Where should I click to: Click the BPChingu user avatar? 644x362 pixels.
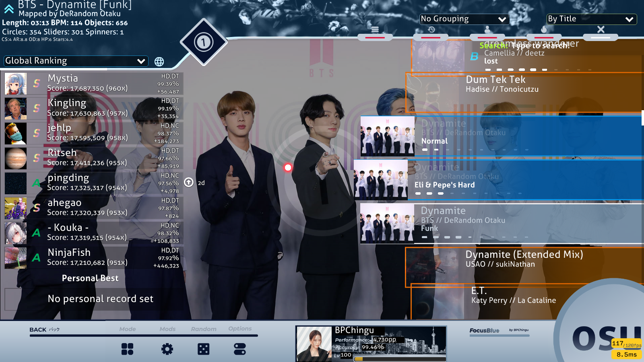coord(314,344)
